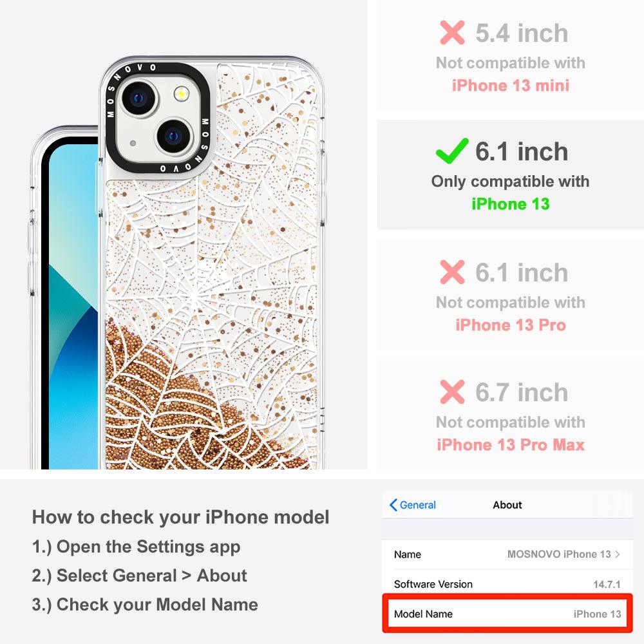Tap the General back chevron
The image size is (644, 644).
[x=393, y=505]
